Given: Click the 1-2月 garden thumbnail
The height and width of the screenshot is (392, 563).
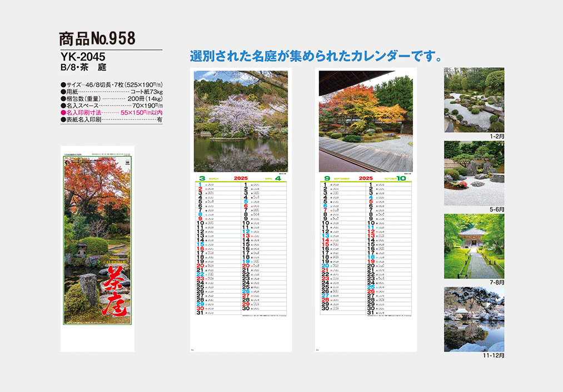Looking at the screenshot, I should point(474,100).
